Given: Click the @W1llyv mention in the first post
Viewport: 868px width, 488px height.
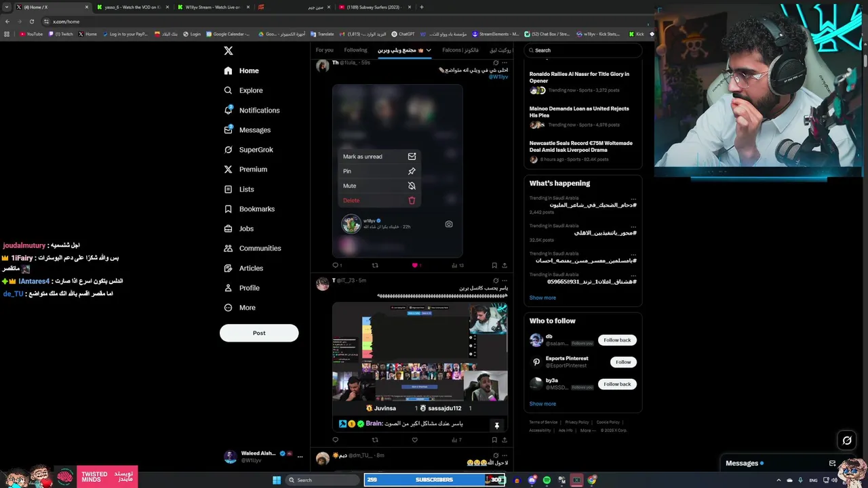Looking at the screenshot, I should 498,77.
